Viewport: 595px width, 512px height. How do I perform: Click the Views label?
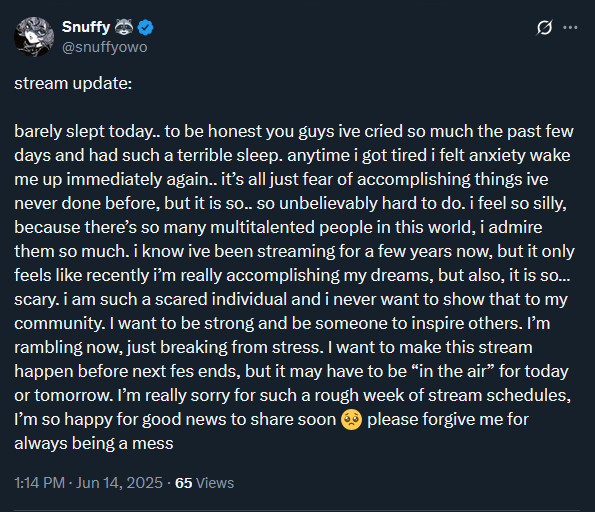(215, 483)
